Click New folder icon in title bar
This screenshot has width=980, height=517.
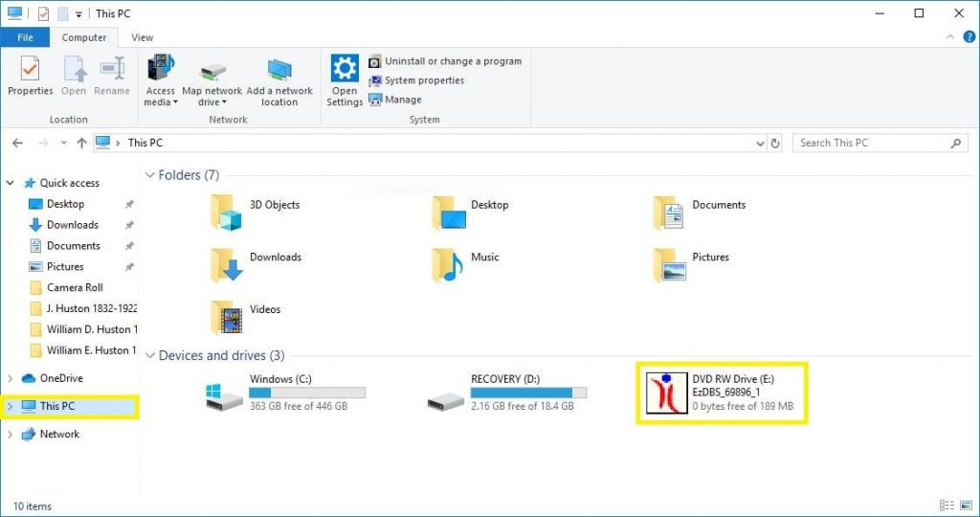tap(62, 13)
